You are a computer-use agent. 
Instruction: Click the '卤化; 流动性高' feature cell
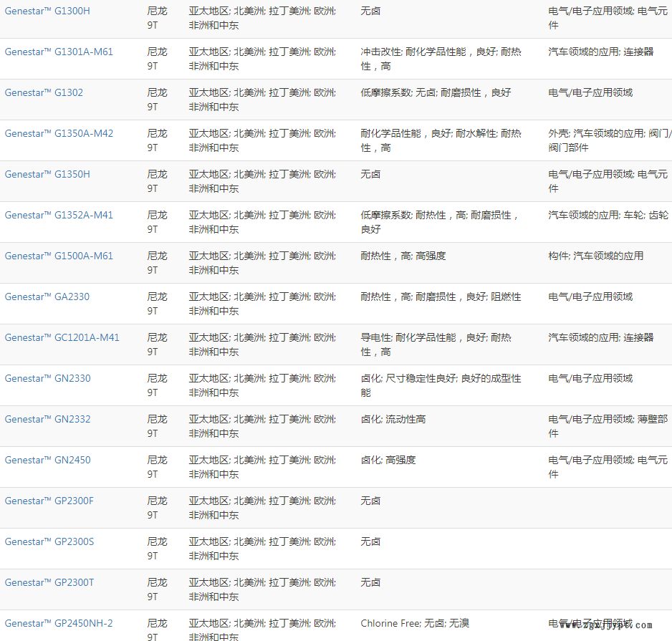point(393,420)
